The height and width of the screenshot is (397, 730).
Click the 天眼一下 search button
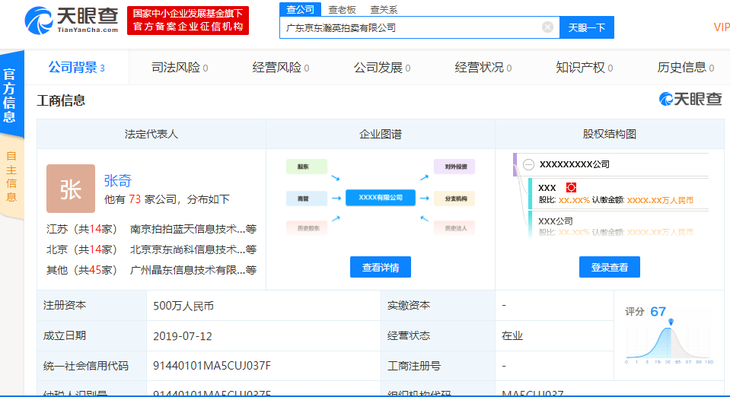click(587, 27)
